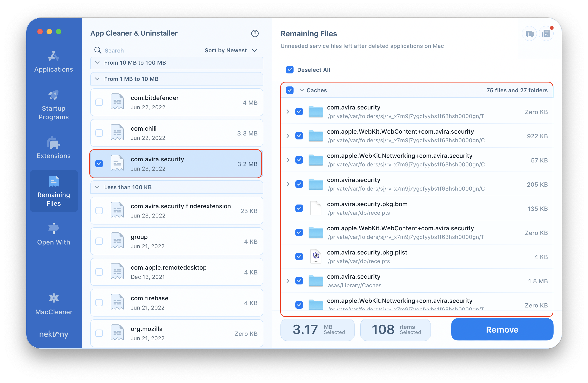Click the Remove button

(x=501, y=330)
